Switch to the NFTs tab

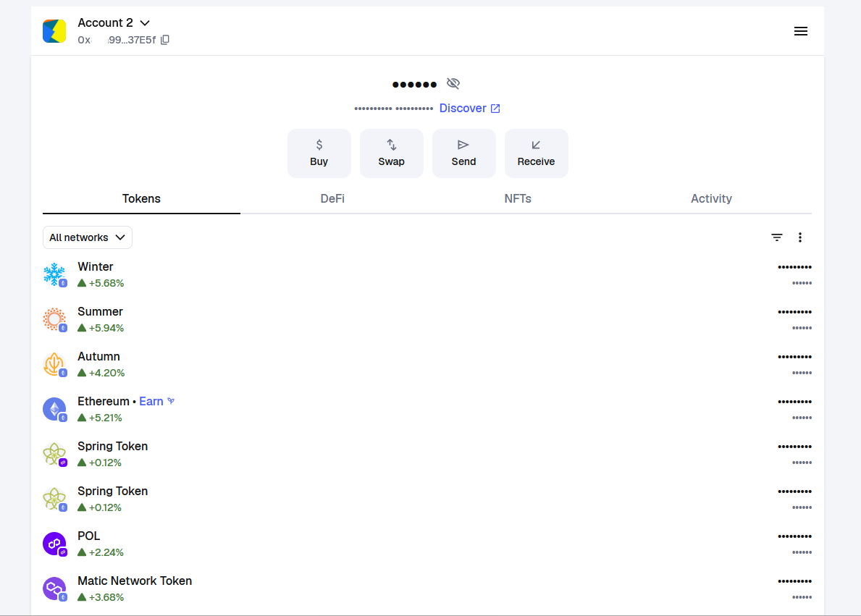[x=518, y=198]
